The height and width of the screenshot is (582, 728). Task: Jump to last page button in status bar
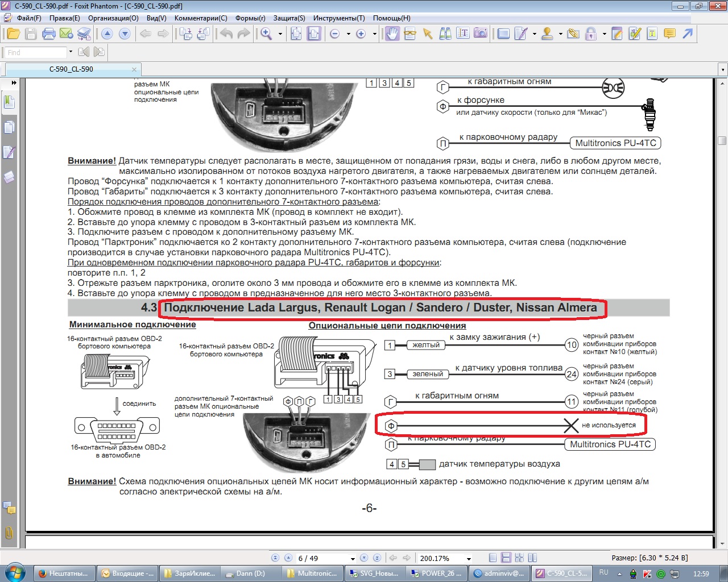pos(378,558)
